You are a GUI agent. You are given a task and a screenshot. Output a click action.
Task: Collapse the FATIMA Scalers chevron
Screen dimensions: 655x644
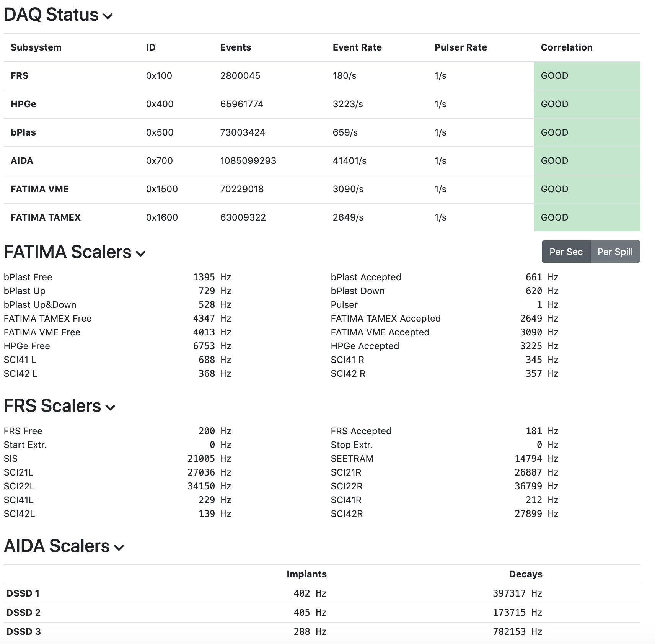pyautogui.click(x=141, y=254)
